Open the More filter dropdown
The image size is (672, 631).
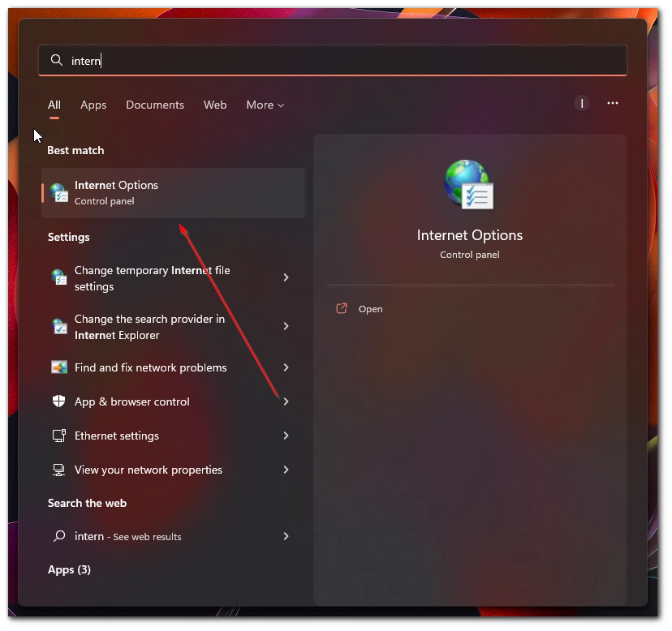pos(265,105)
